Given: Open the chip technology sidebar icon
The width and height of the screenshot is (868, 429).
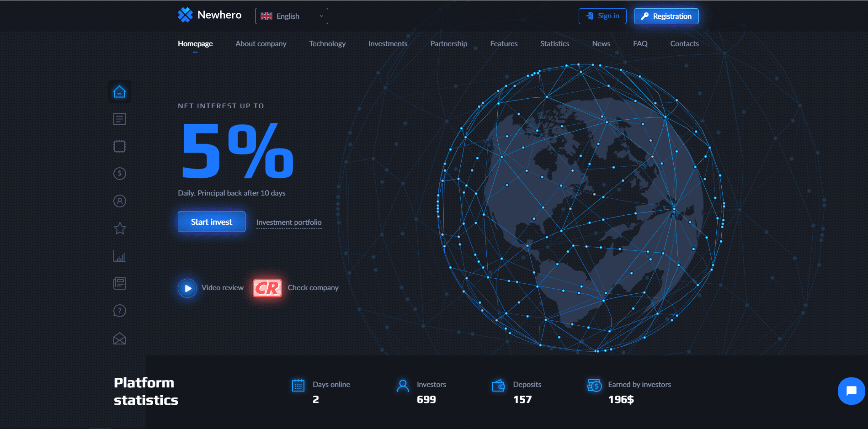Looking at the screenshot, I should [119, 146].
